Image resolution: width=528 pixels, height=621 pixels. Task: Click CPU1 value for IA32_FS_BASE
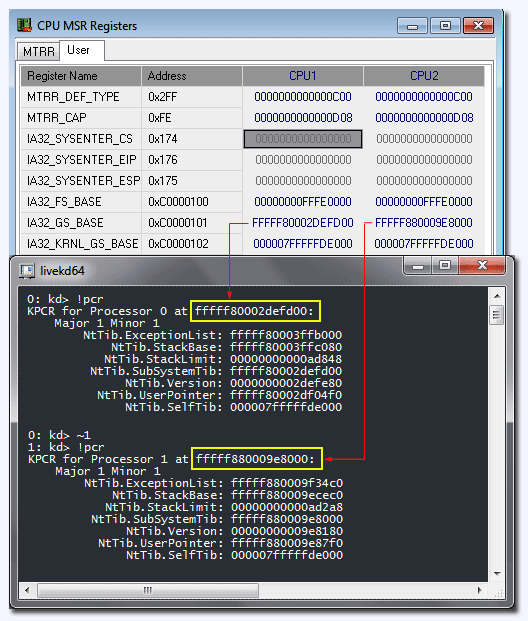(x=303, y=202)
